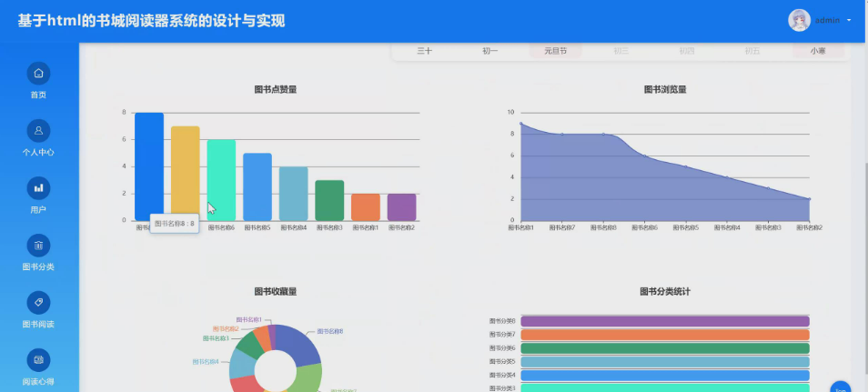Select calendar cell 初三
The width and height of the screenshot is (868, 392).
click(x=621, y=51)
